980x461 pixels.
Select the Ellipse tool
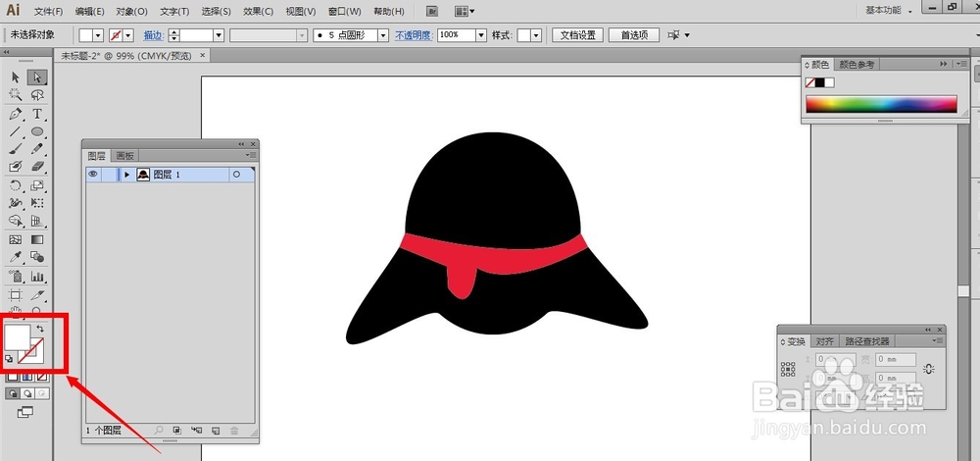point(37,131)
